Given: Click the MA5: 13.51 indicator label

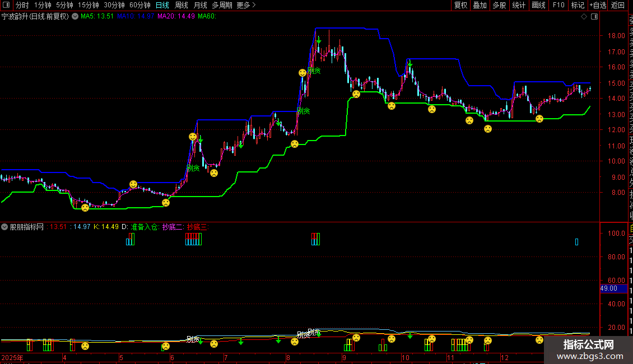Looking at the screenshot, I should (x=97, y=16).
